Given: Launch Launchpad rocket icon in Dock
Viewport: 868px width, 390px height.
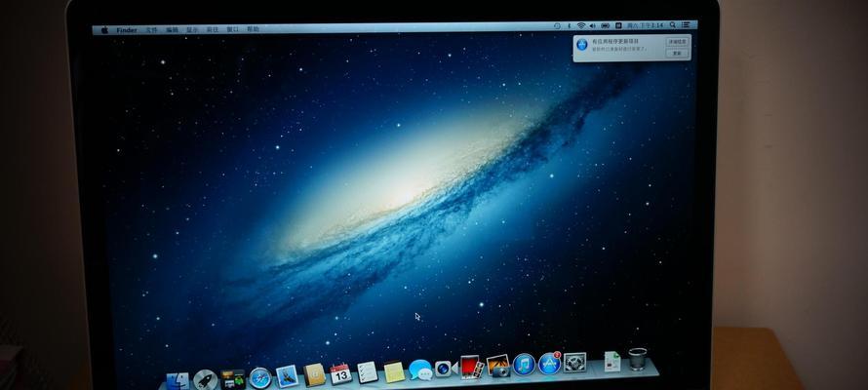Looking at the screenshot, I should pyautogui.click(x=205, y=379).
